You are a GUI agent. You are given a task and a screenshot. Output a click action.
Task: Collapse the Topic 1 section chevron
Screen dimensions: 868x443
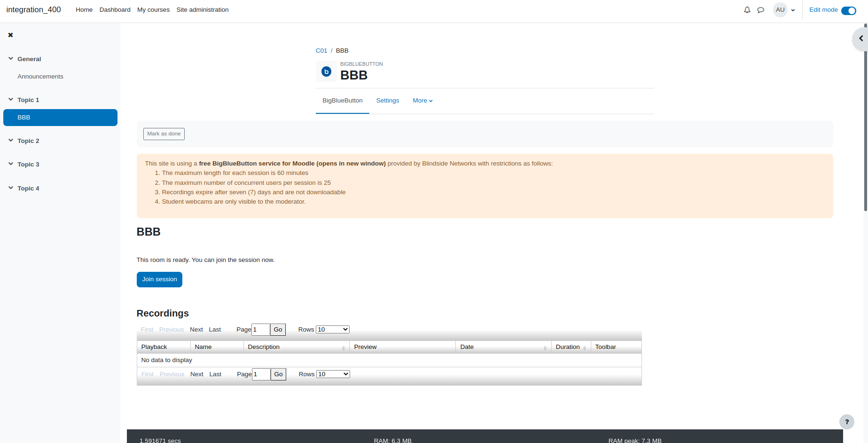pos(11,100)
